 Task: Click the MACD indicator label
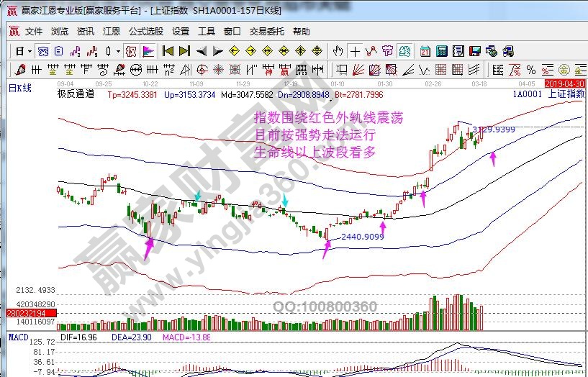pos(17,337)
